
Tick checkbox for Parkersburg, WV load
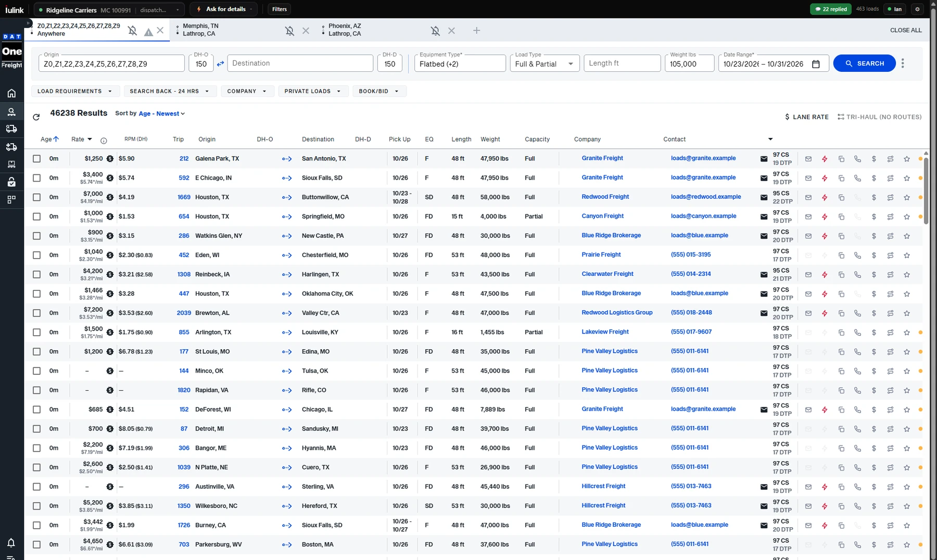(36, 544)
